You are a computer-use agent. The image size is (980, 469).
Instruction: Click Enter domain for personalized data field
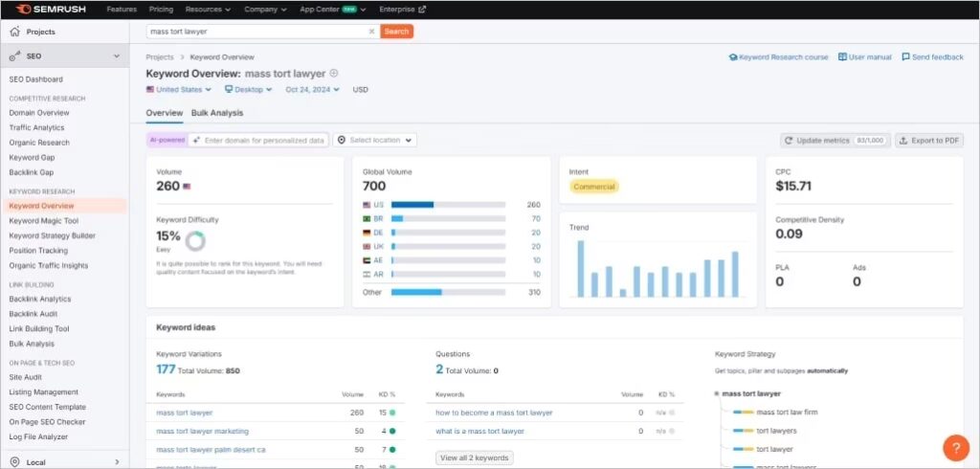click(258, 140)
